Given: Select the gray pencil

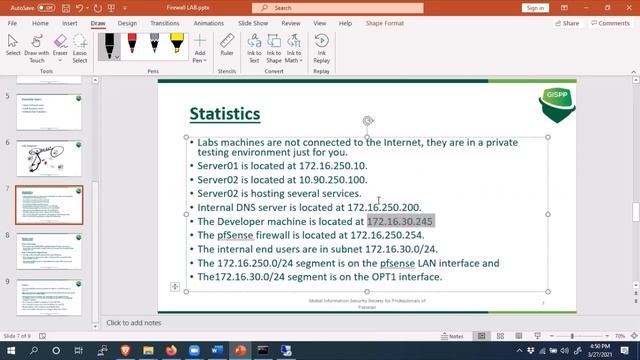Looking at the screenshot, I should [154, 44].
